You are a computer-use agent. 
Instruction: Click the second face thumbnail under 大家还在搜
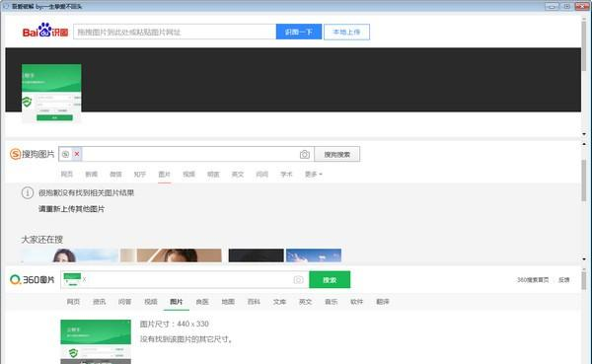click(x=171, y=255)
